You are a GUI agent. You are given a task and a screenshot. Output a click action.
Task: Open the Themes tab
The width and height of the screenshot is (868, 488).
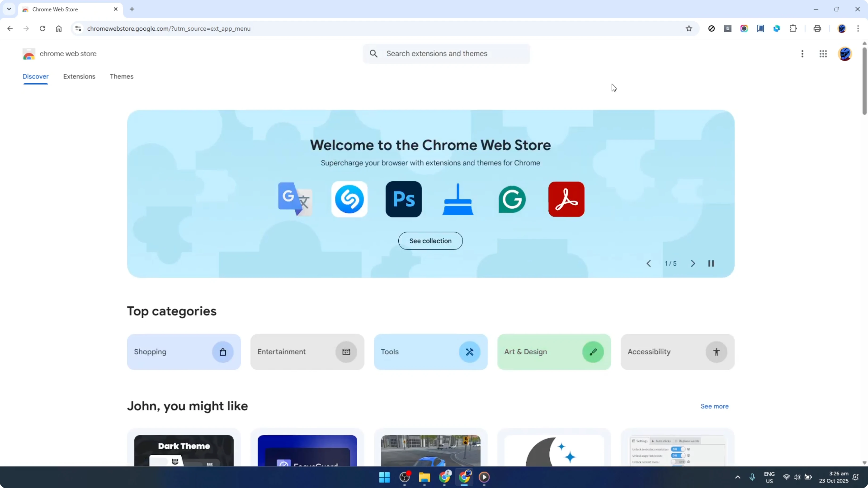[x=122, y=76]
